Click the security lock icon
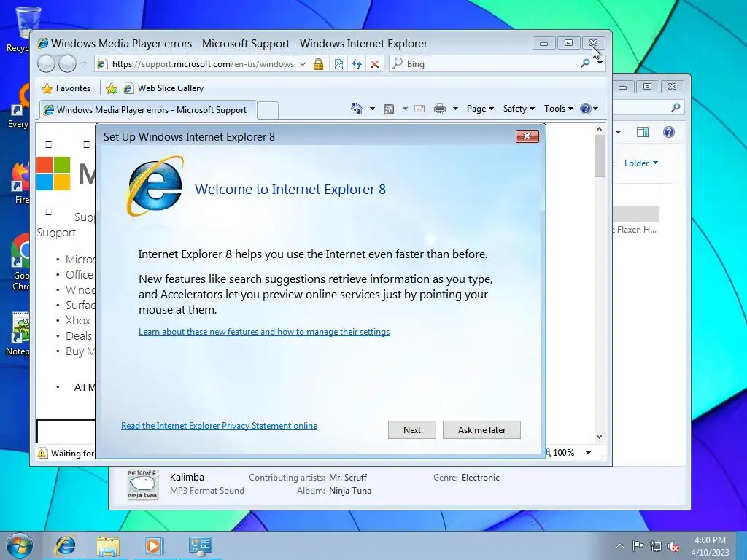747x560 pixels. pyautogui.click(x=318, y=64)
